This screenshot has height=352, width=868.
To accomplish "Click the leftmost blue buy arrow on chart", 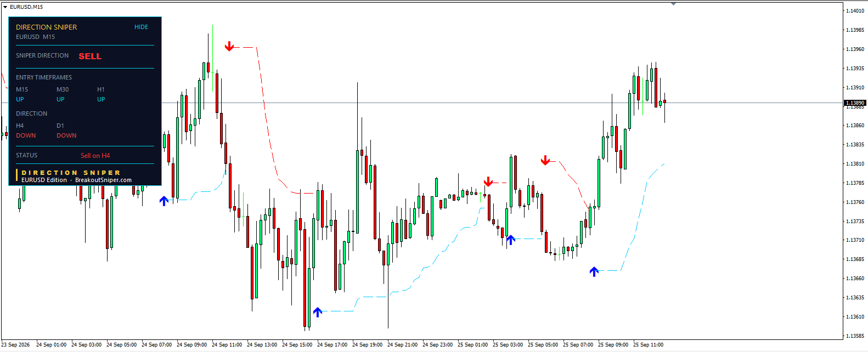I will (164, 201).
